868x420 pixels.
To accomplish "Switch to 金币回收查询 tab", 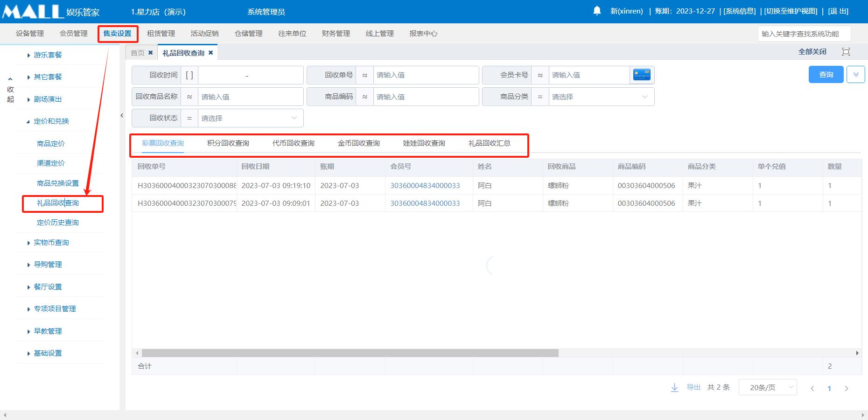I will 359,143.
